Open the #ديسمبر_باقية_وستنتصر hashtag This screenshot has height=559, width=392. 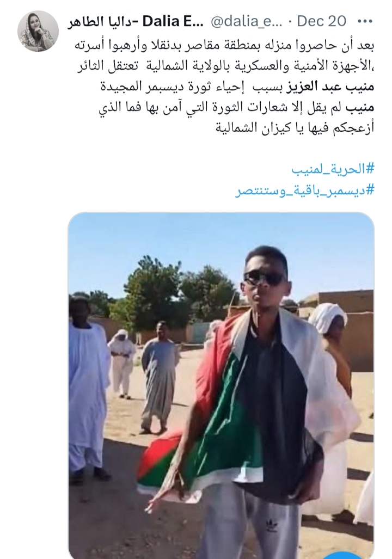pos(304,191)
